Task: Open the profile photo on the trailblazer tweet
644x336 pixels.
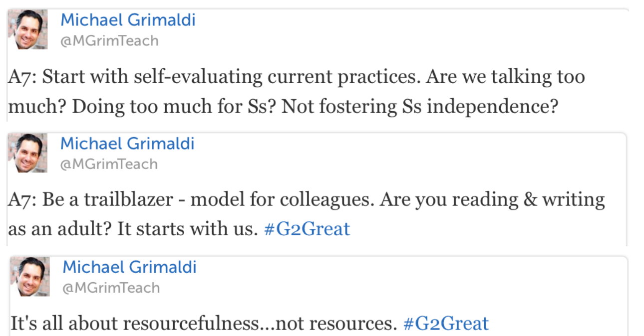Action: coord(28,153)
